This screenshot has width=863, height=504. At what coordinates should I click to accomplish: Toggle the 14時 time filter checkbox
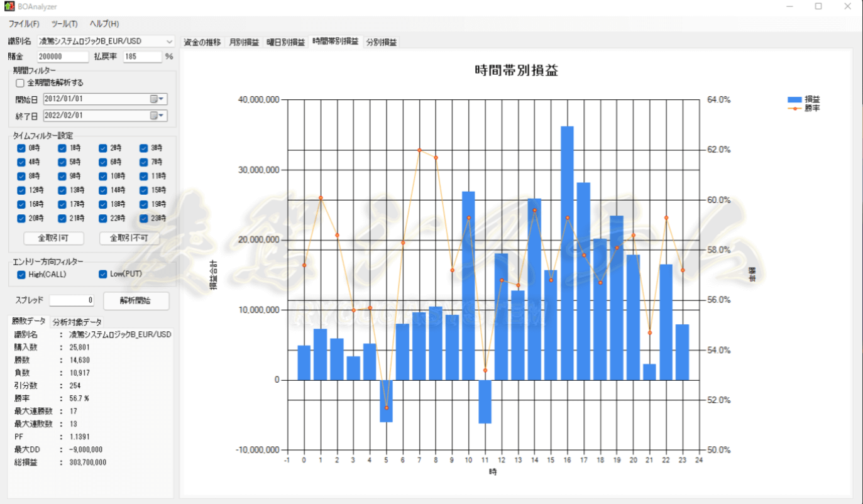tap(103, 190)
